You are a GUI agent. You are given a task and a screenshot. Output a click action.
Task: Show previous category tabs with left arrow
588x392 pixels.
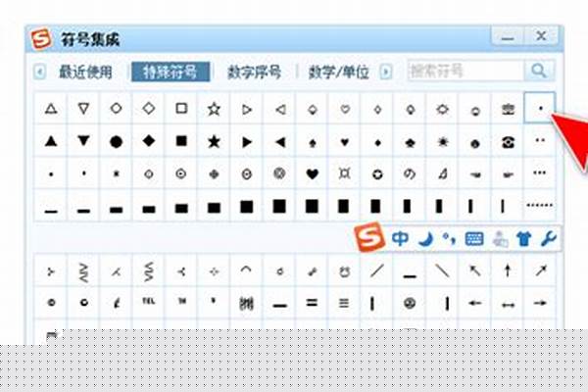pos(40,72)
